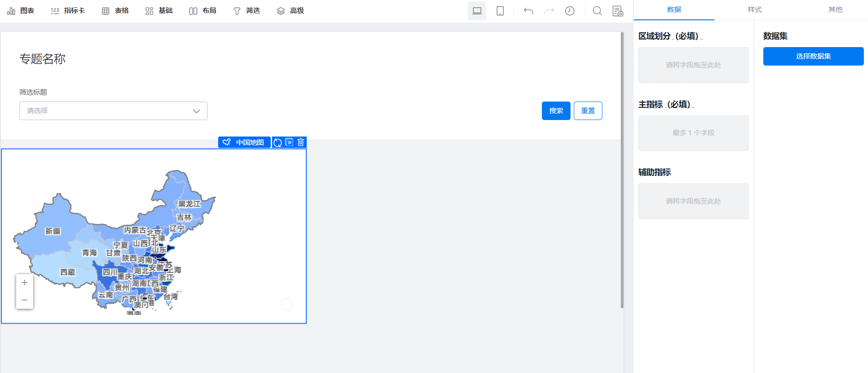Switch to the 其他 tab
The image size is (868, 373).
(x=835, y=10)
